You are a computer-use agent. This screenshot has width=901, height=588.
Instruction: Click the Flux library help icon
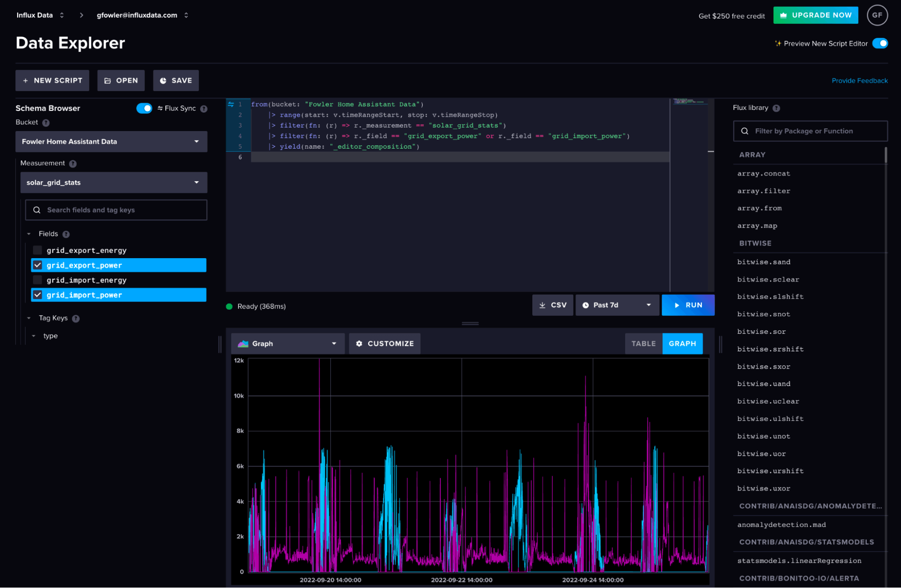tap(776, 108)
